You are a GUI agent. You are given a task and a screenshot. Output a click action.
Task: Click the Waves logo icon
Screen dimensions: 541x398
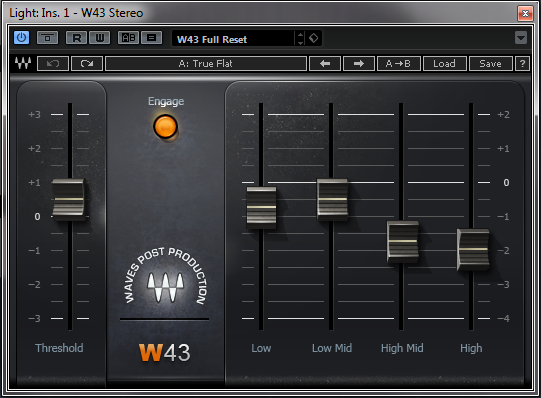(x=23, y=63)
